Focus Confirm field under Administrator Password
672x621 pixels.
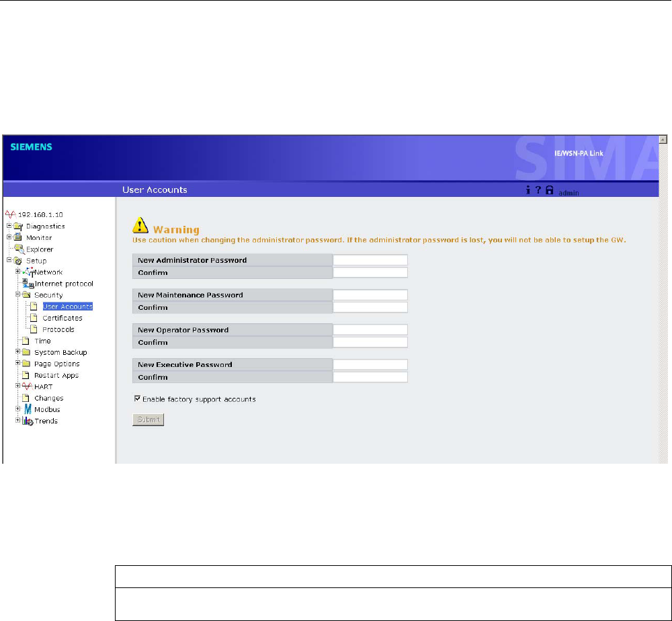click(370, 273)
